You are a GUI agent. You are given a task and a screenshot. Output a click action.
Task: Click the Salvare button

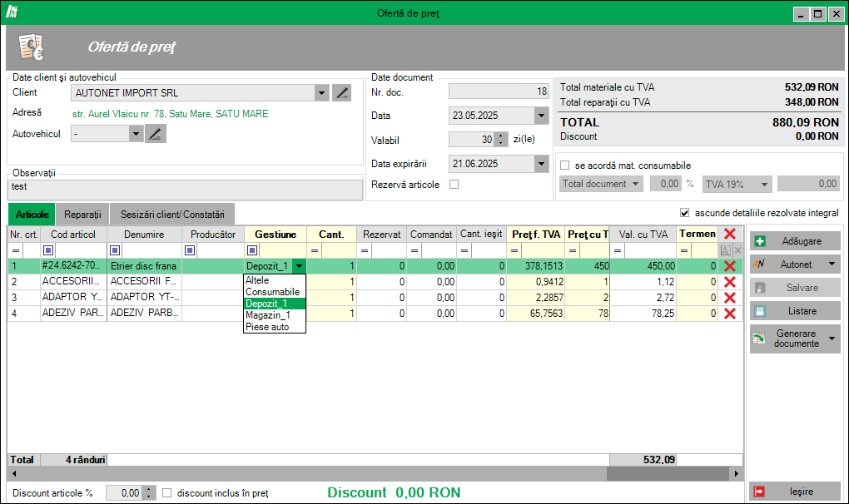pyautogui.click(x=795, y=288)
